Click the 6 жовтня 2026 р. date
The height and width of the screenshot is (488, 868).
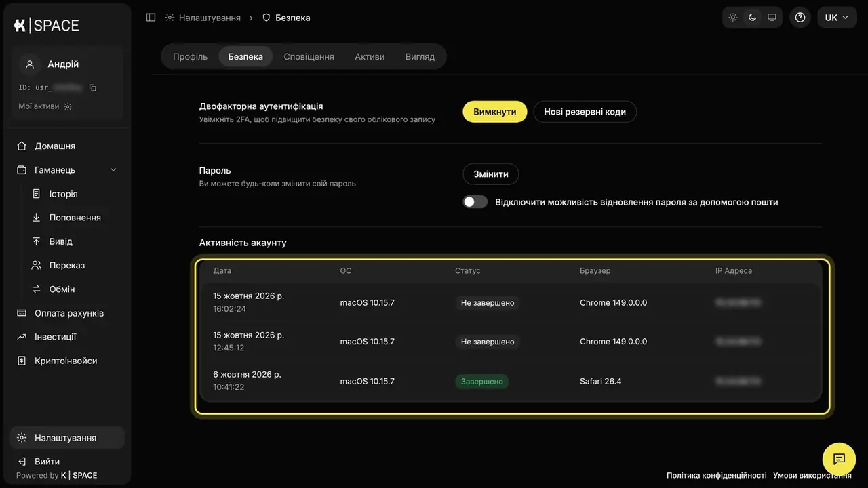(x=247, y=375)
